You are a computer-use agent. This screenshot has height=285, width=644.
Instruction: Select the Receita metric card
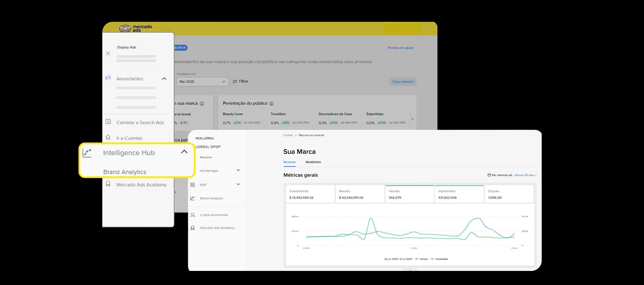click(x=360, y=194)
